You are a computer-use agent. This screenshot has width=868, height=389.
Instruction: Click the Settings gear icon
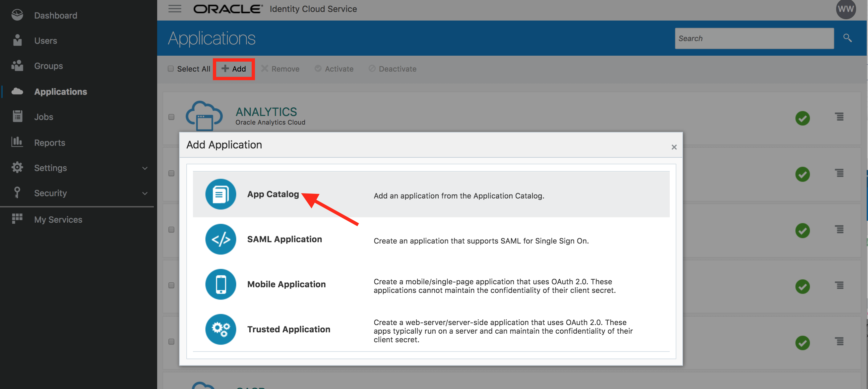coord(17,167)
